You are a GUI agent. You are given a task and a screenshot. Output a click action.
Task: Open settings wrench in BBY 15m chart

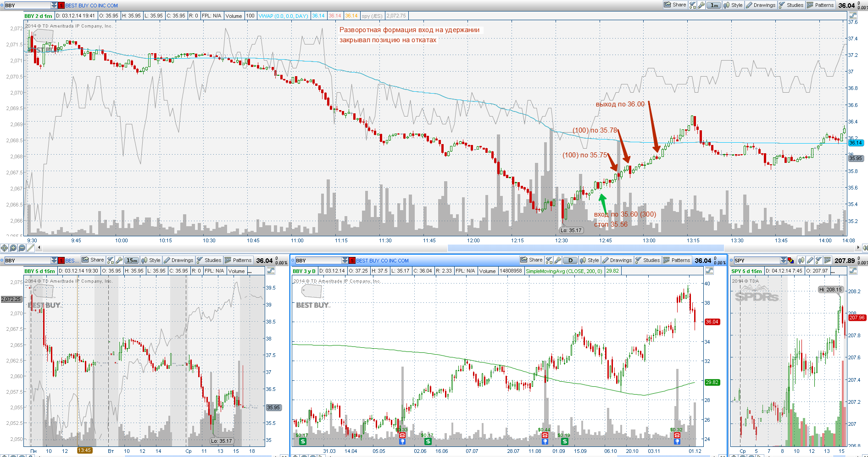click(119, 260)
